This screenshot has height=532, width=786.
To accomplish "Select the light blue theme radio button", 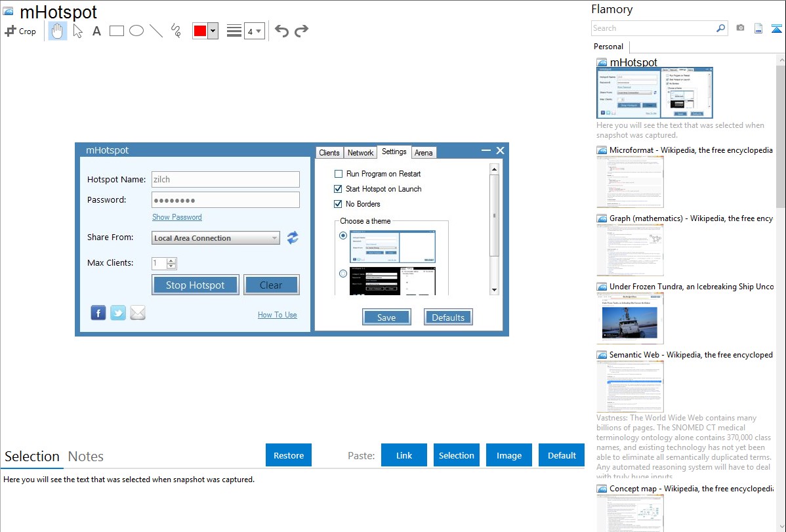I will pyautogui.click(x=343, y=235).
